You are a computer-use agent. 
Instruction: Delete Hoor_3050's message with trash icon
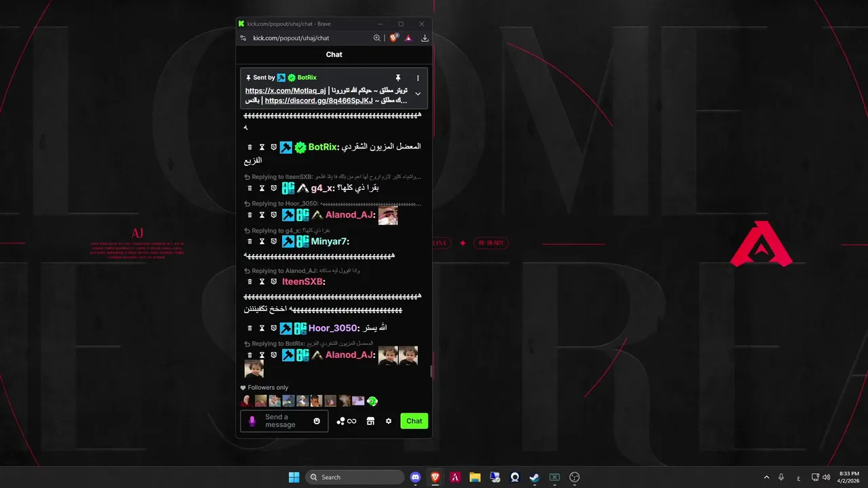click(x=250, y=328)
